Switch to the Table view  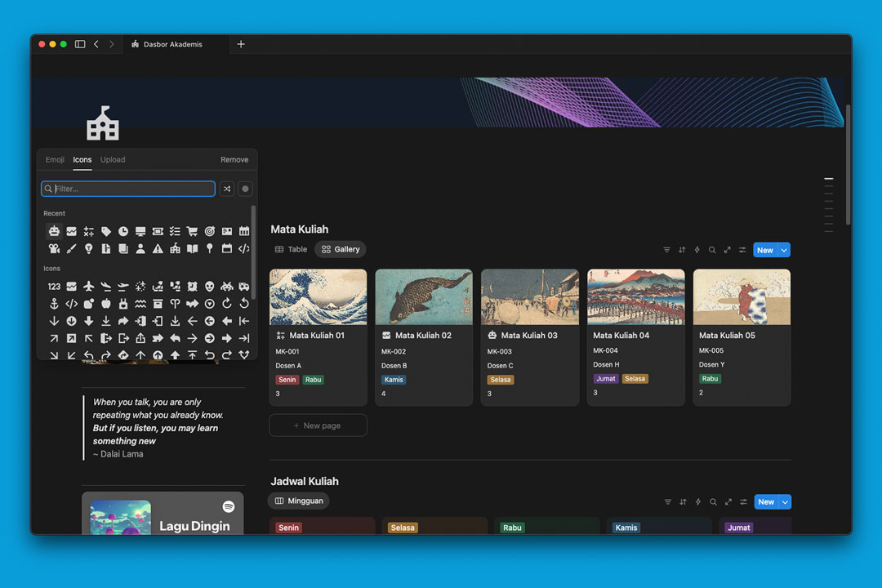(291, 249)
